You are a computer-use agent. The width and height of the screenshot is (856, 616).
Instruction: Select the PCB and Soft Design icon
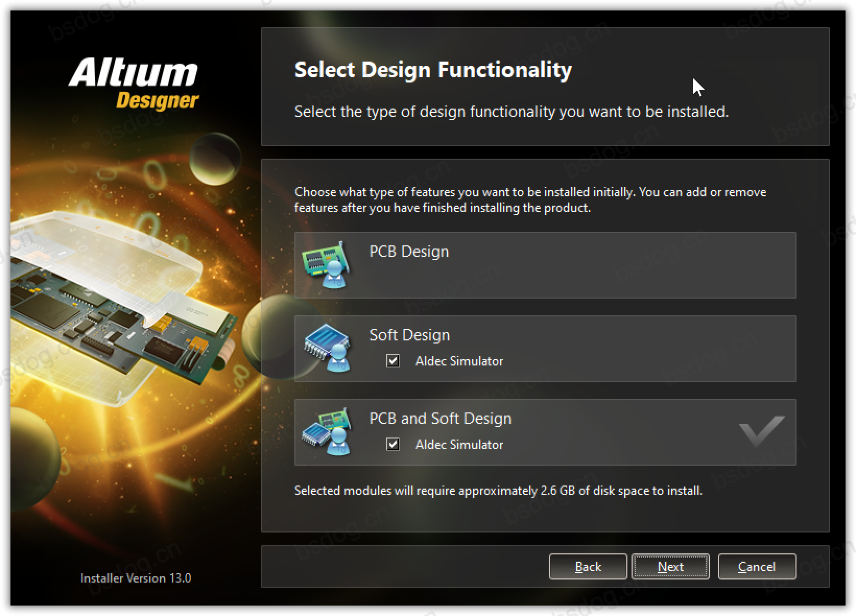326,432
